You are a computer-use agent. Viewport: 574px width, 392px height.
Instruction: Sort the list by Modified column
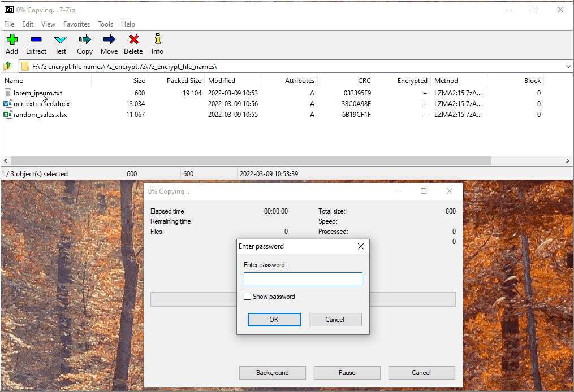coord(222,81)
